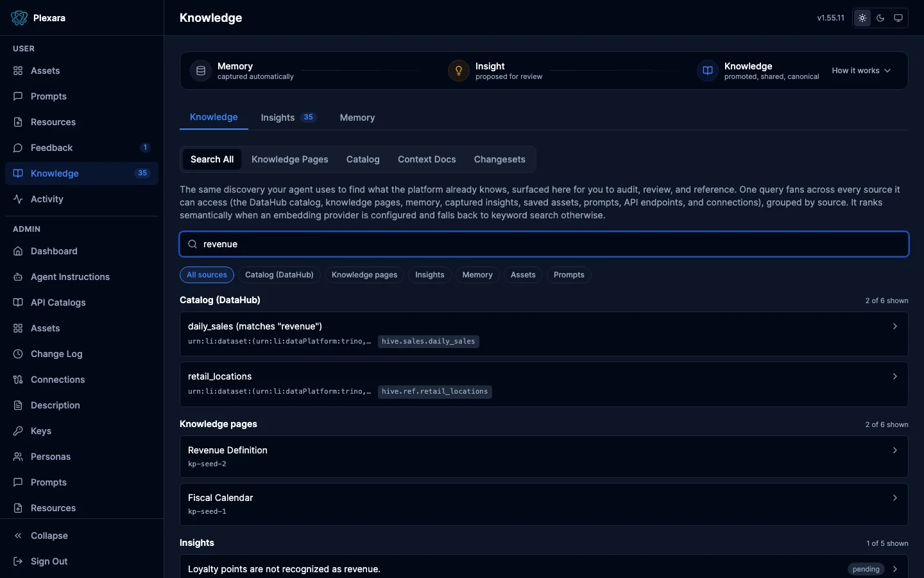Select system theme with the monitor icon
924x578 pixels.
tap(898, 18)
